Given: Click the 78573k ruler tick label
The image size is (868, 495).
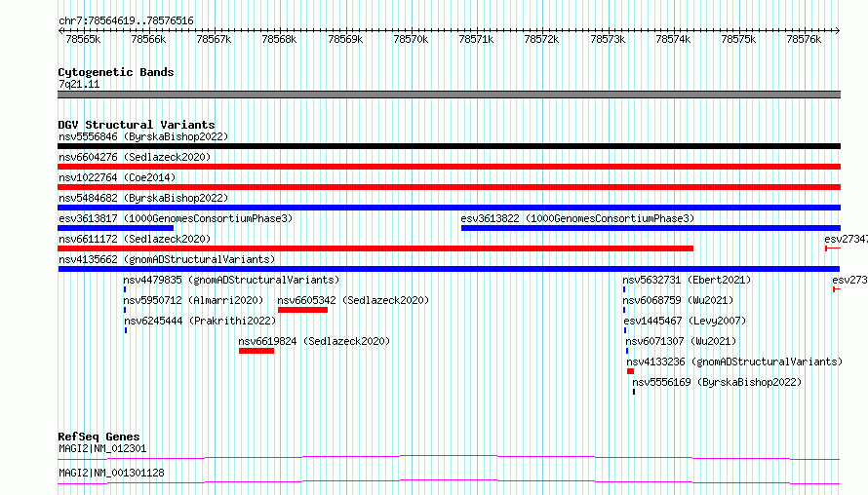Looking at the screenshot, I should tap(608, 39).
